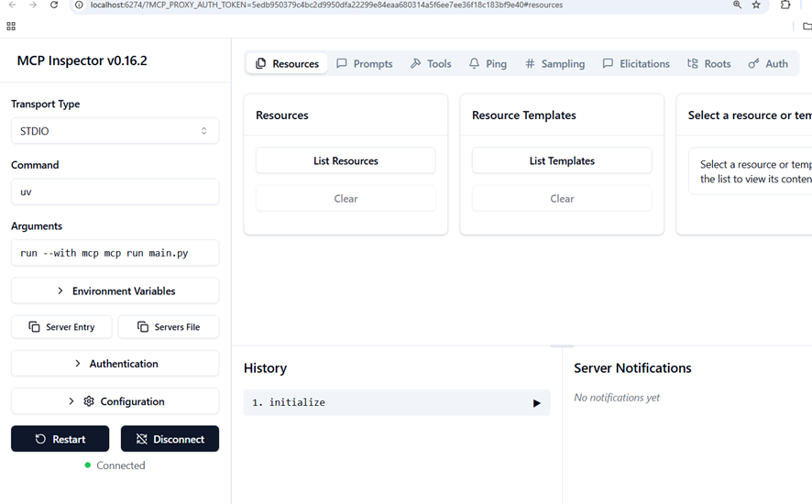Viewport: 812px width, 504px height.
Task: Open the Sampling tab
Action: (554, 64)
